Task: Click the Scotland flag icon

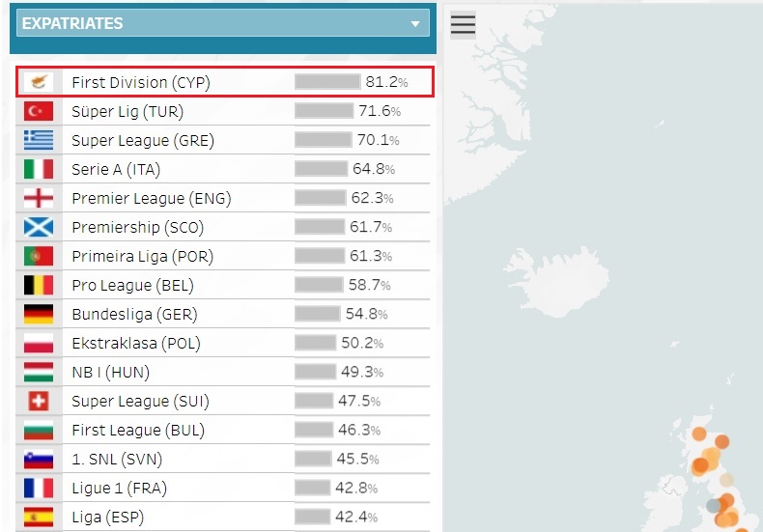Action: tap(39, 227)
